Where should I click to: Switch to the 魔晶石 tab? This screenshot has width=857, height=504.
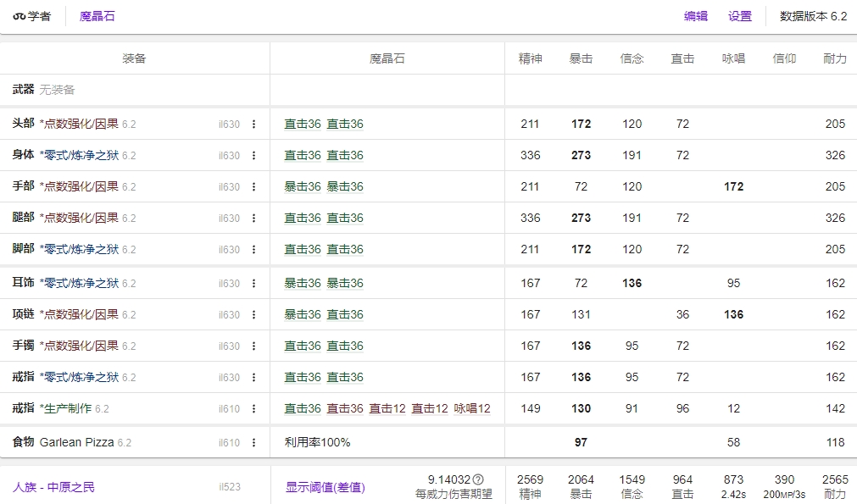click(98, 15)
